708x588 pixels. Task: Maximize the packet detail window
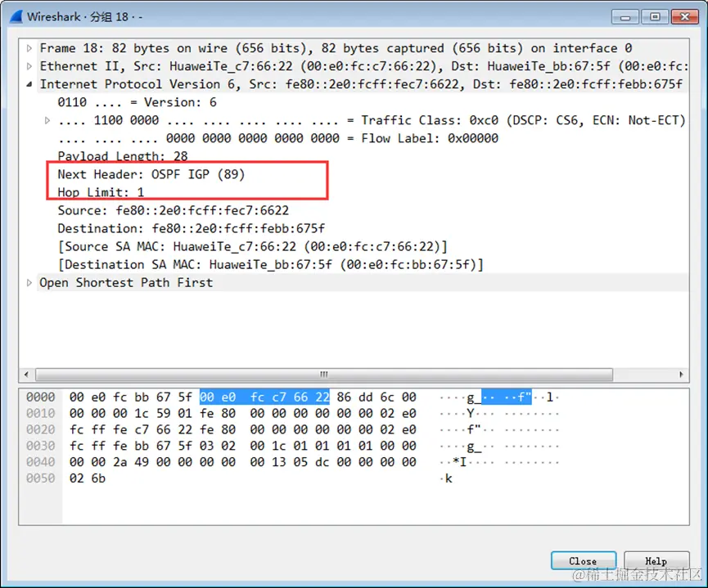[x=655, y=17]
